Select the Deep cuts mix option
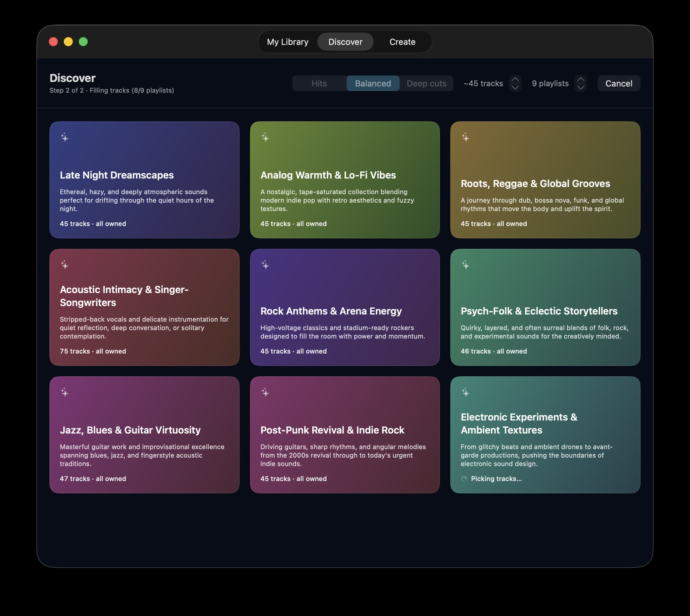The height and width of the screenshot is (616, 690). pos(426,83)
